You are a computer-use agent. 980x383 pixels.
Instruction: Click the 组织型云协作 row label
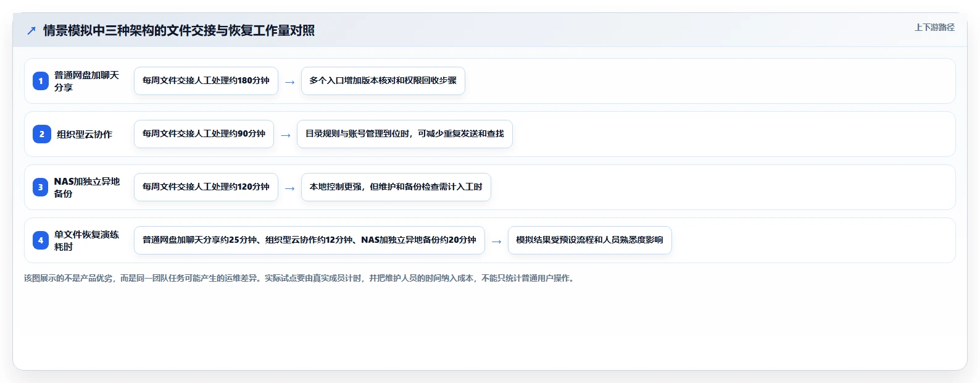click(x=85, y=134)
